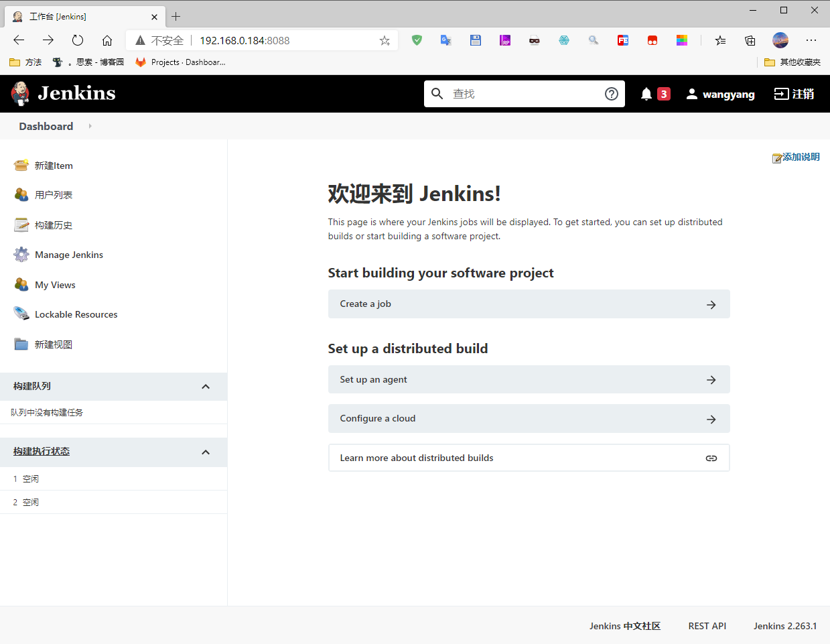Open notifications bell icon

[x=646, y=94]
